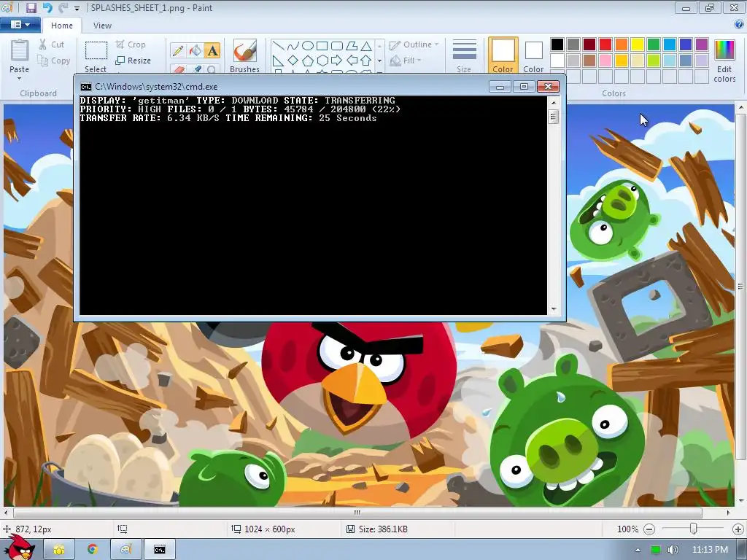This screenshot has width=747, height=560.
Task: Switch to the View ribbon tab
Action: [x=102, y=26]
